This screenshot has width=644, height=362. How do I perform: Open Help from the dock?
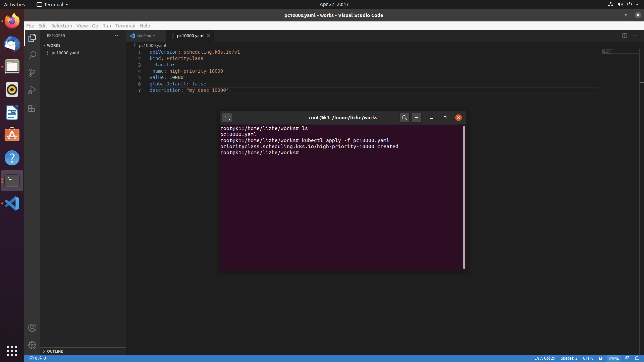coord(12,158)
